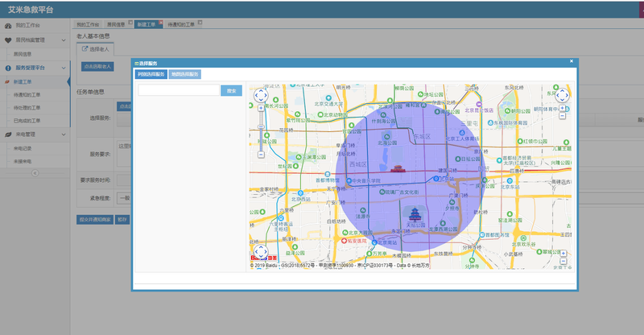Screen dimensions: 644x335
Task: Click the Tiananmen landmark icon on the map
Action: click(398, 168)
